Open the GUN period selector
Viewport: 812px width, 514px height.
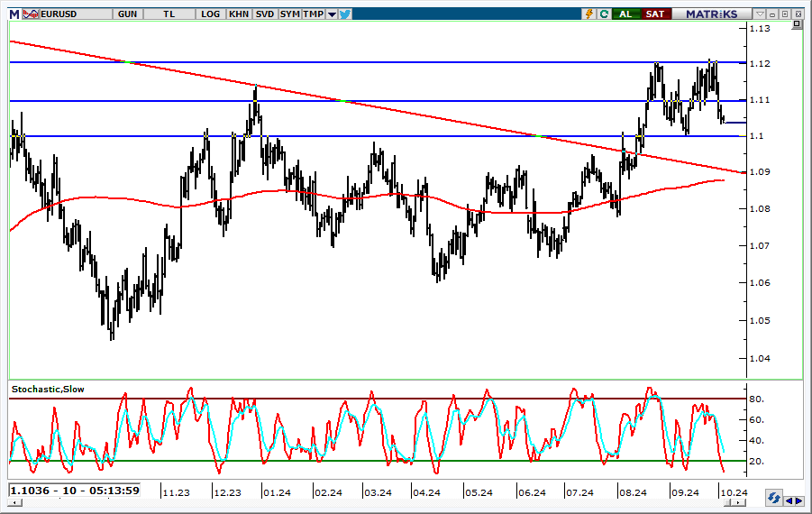(127, 14)
